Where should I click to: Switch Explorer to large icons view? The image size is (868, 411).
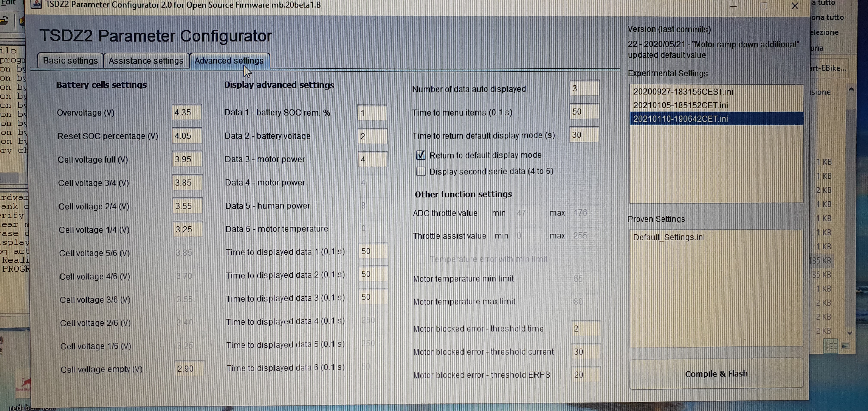tap(845, 346)
